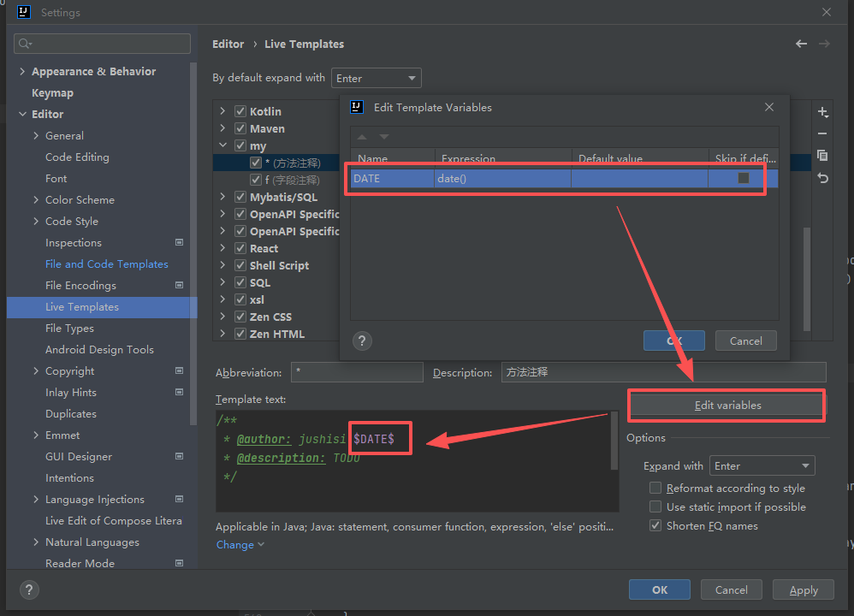Image resolution: width=854 pixels, height=616 pixels.
Task: Close the Edit Template Variables dialog
Action: (x=769, y=107)
